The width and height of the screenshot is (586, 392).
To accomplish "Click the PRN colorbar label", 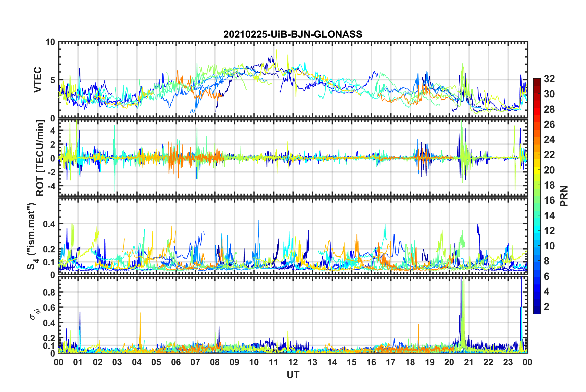I will click(564, 196).
